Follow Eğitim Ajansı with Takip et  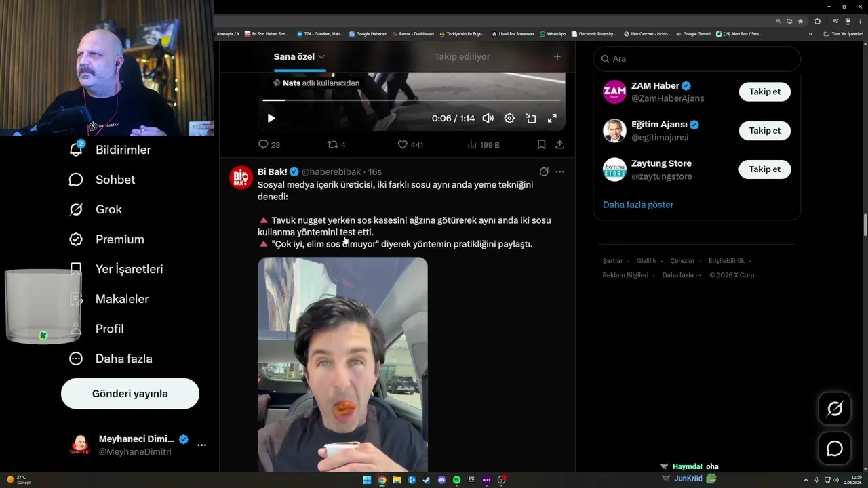coord(764,130)
